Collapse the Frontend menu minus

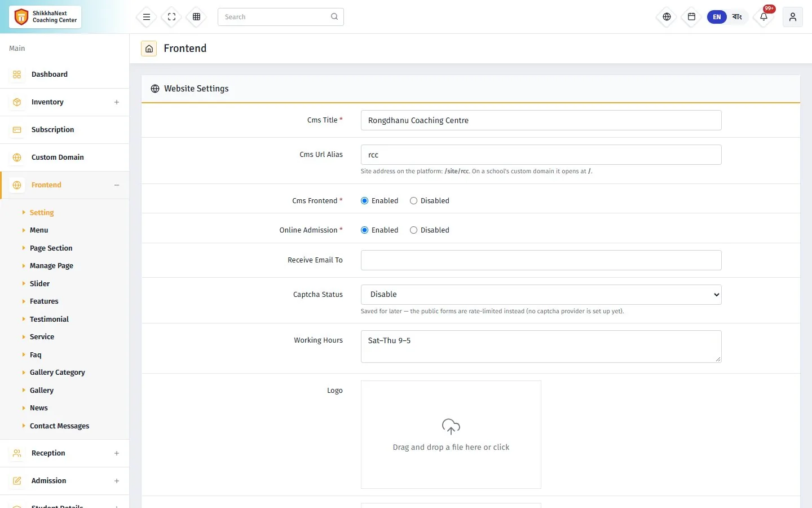(x=117, y=185)
